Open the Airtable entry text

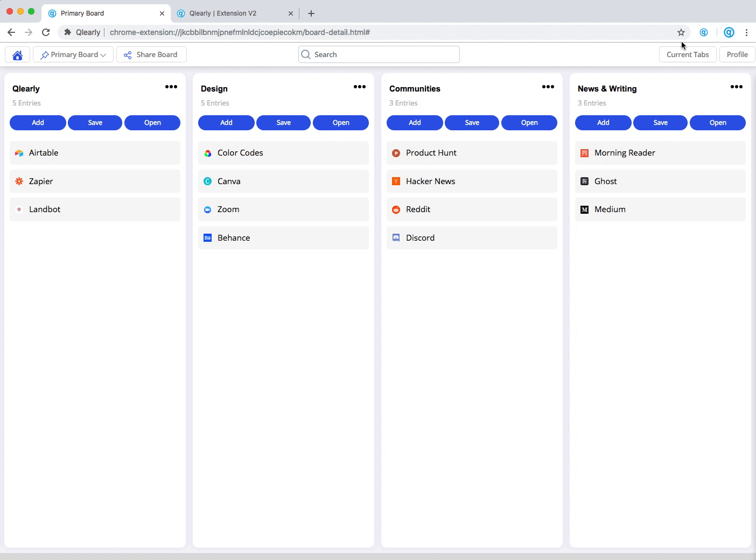click(x=44, y=153)
